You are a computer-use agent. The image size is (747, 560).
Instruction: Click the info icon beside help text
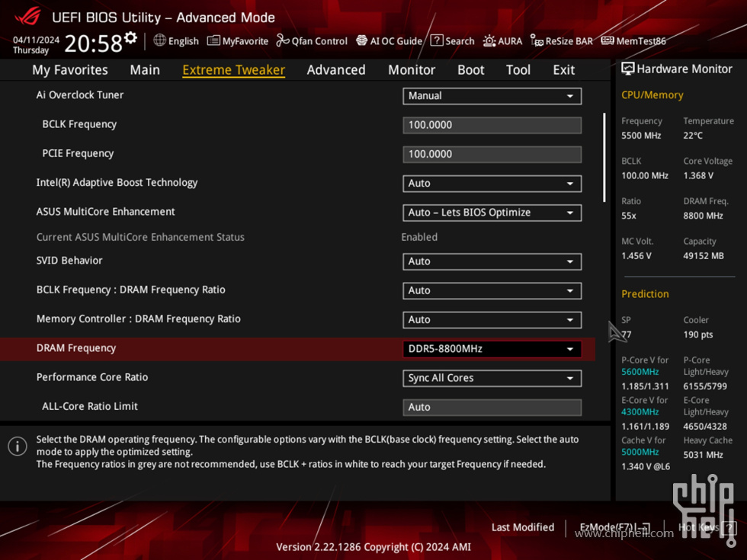(18, 446)
